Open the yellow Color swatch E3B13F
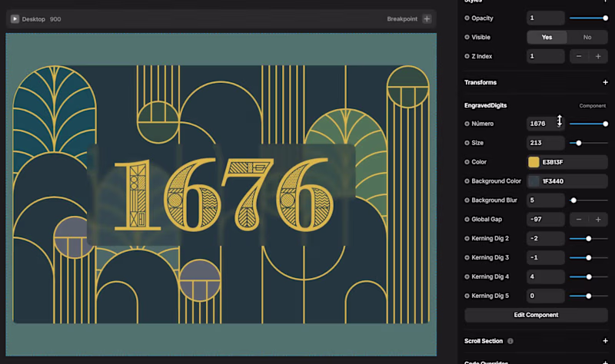 coord(534,162)
